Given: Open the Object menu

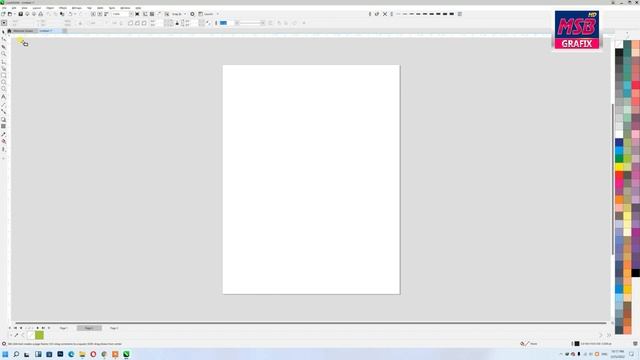Looking at the screenshot, I should pyautogui.click(x=50, y=8).
